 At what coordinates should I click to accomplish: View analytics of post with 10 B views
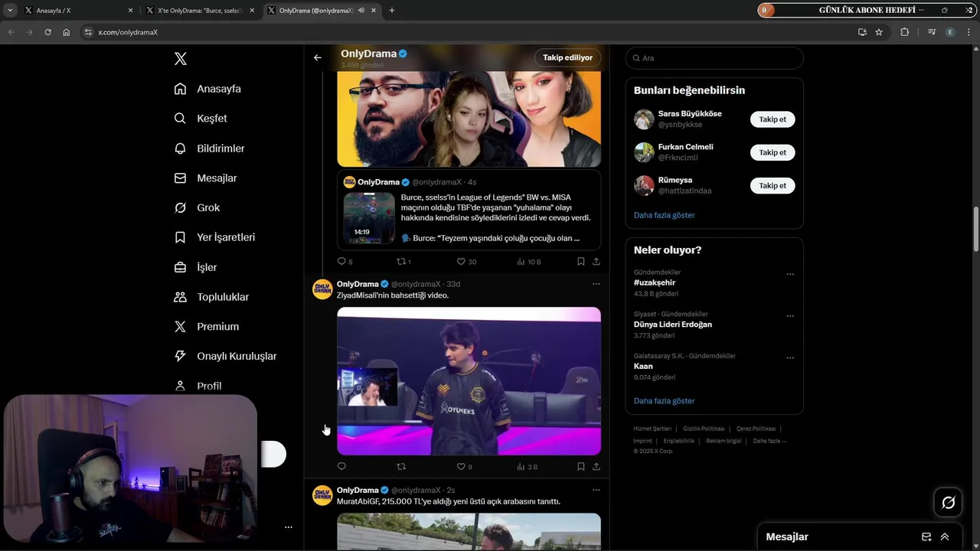528,262
